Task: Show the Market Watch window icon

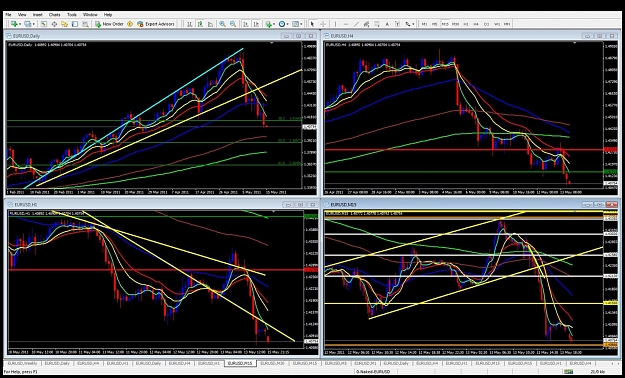Action: coord(43,24)
